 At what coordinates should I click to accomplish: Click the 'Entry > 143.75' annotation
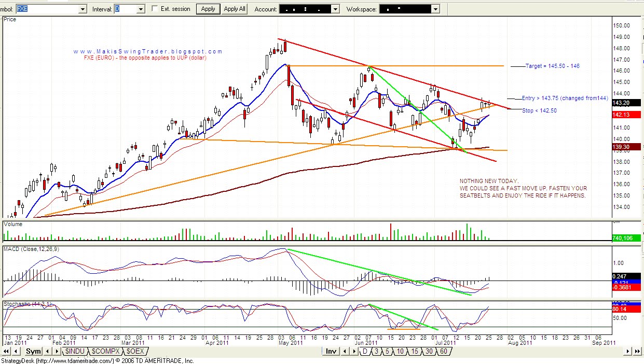[565, 98]
